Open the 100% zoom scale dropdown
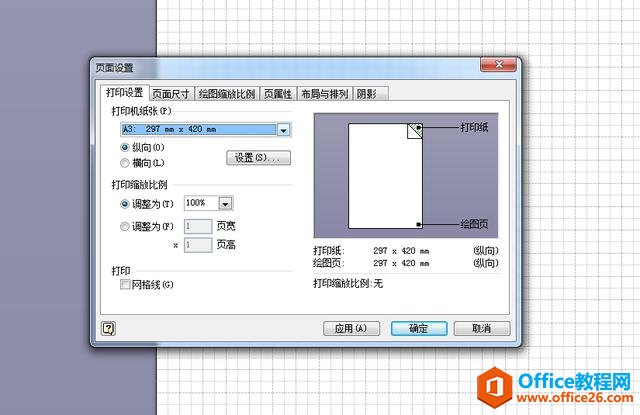The width and height of the screenshot is (640, 415). click(226, 203)
